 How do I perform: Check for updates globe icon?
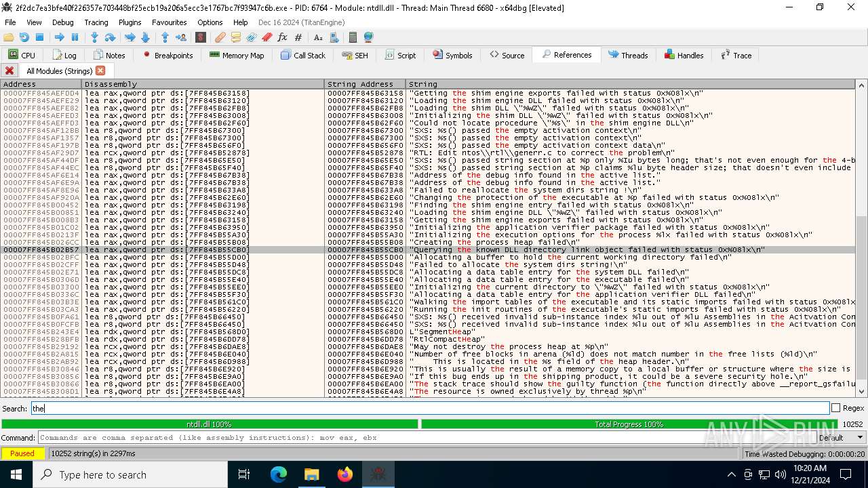(368, 37)
